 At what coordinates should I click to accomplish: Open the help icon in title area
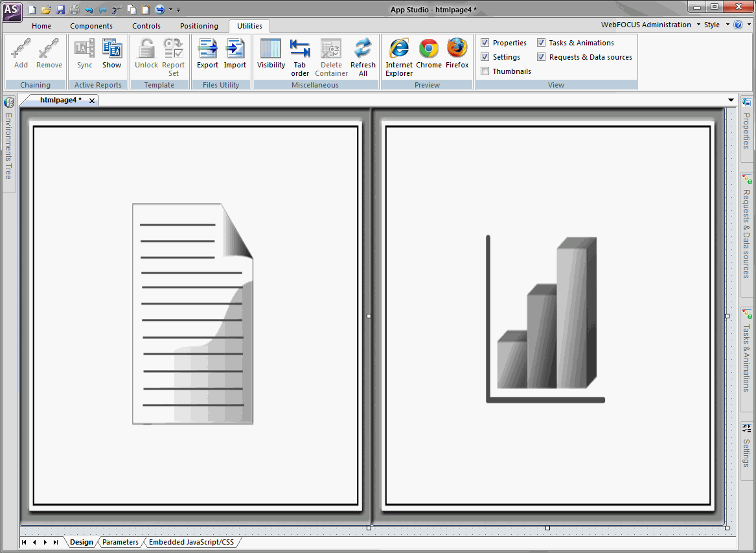738,25
